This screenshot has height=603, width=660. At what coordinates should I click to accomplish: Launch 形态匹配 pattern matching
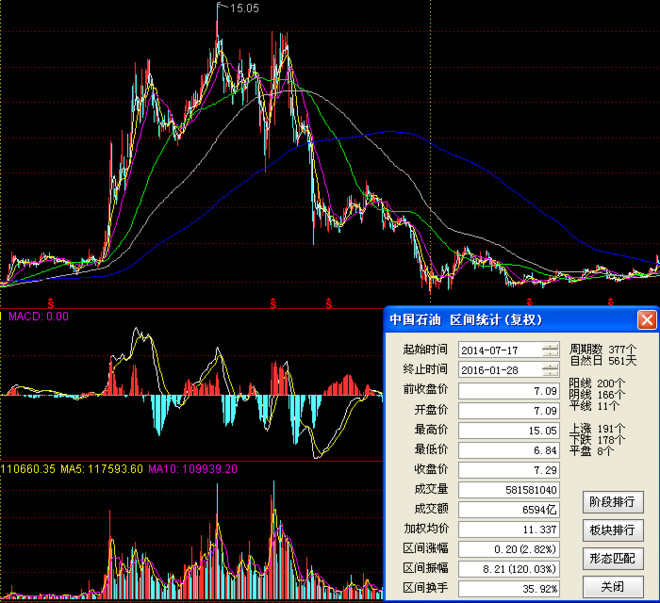click(x=613, y=558)
